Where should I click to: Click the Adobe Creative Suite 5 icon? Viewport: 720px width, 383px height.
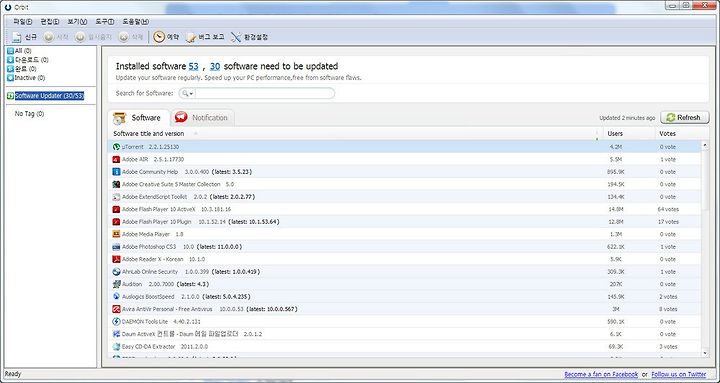[116, 184]
